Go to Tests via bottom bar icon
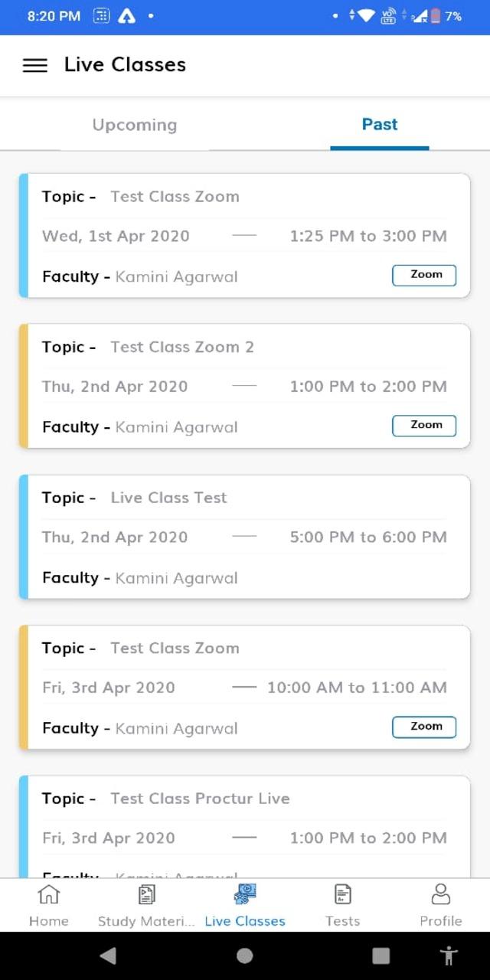 click(342, 894)
